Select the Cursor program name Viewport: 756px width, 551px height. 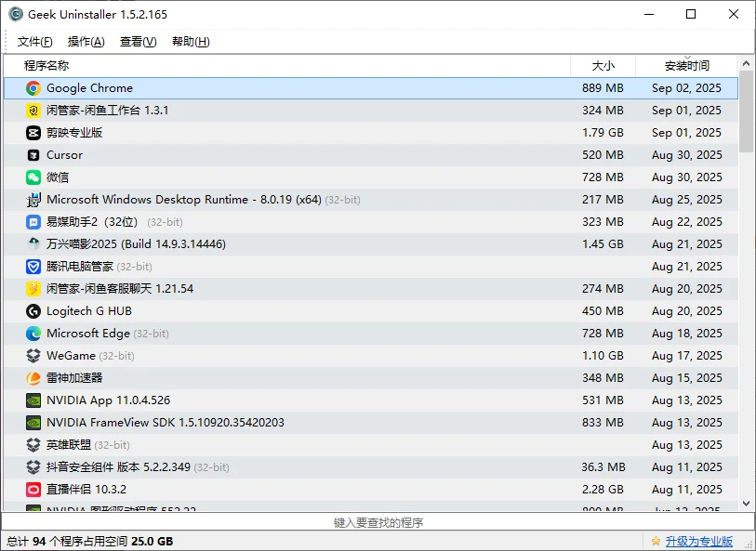click(x=64, y=155)
